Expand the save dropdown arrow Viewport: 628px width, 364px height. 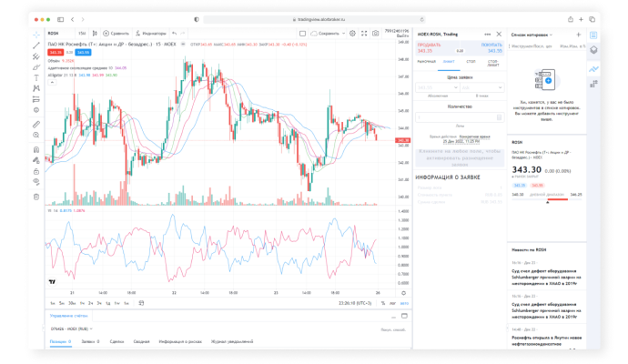344,34
